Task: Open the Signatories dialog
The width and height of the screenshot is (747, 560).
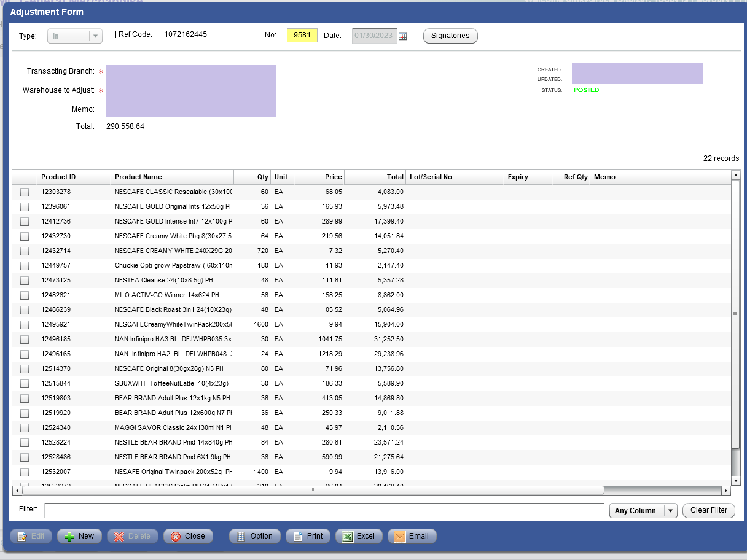Action: [x=450, y=36]
